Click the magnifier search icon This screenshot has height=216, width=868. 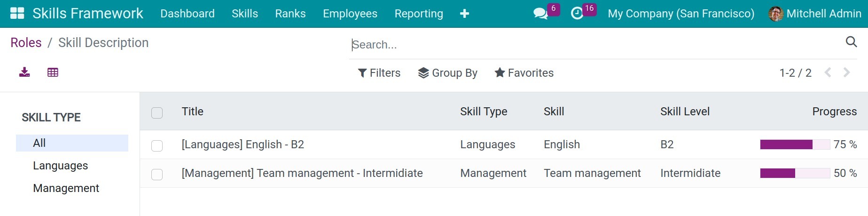[851, 42]
